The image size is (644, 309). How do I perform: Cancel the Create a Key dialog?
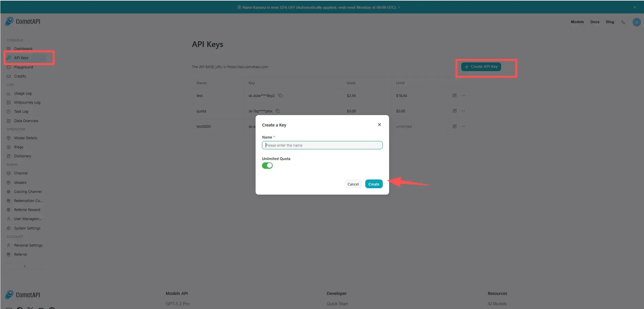353,184
